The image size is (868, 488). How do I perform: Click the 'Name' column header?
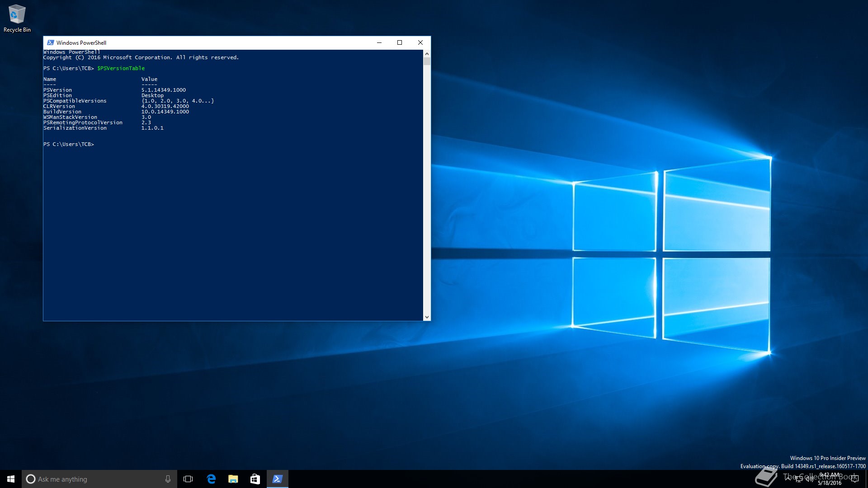tap(50, 79)
